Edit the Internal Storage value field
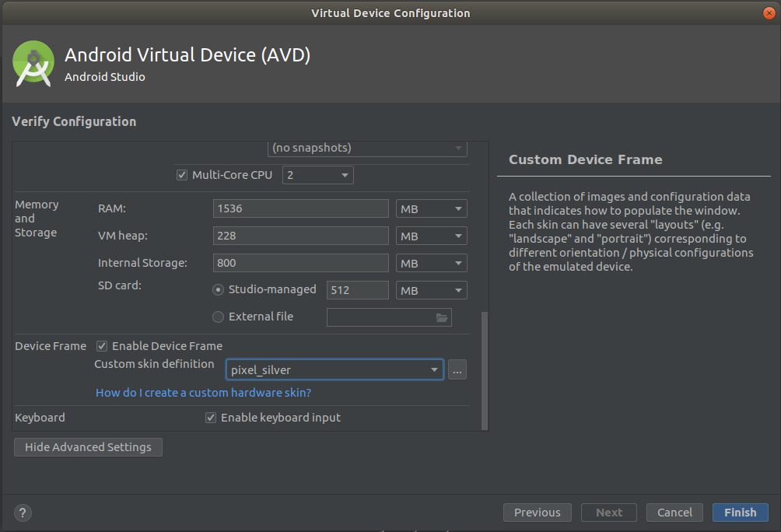781x532 pixels. [x=300, y=262]
